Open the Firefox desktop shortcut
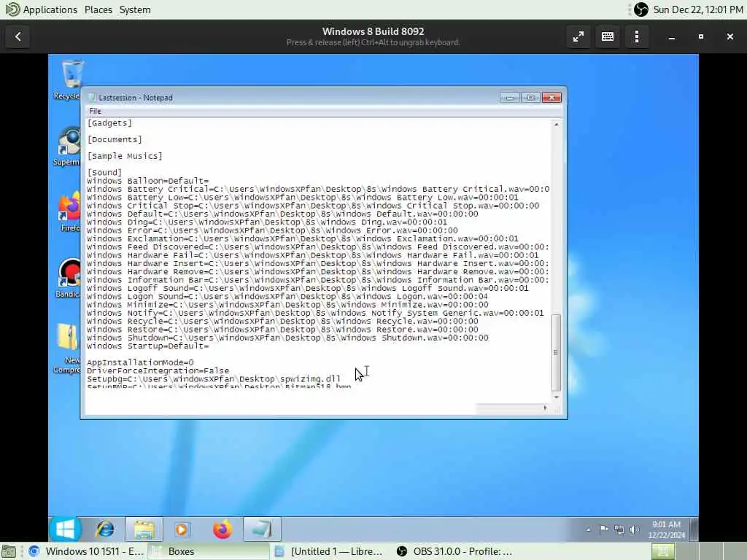Image resolution: width=747 pixels, height=560 pixels. [x=69, y=211]
